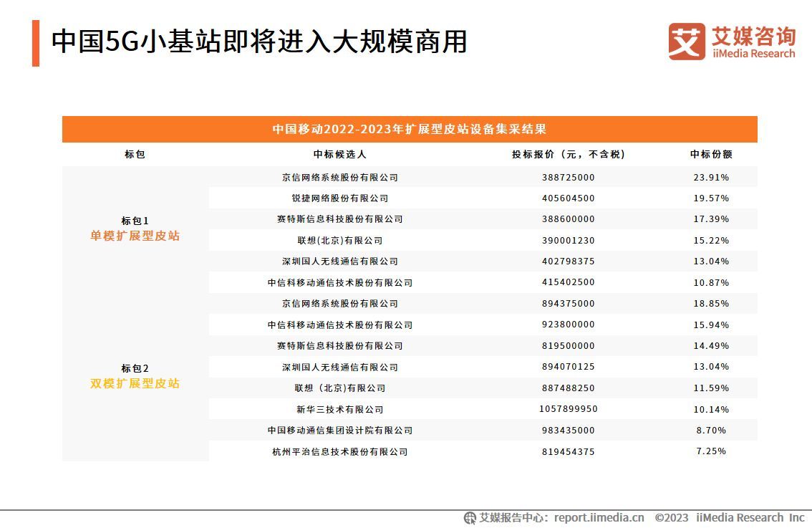Select the 双模扩展型皮站 label
This screenshot has width=812, height=528.
coord(135,383)
